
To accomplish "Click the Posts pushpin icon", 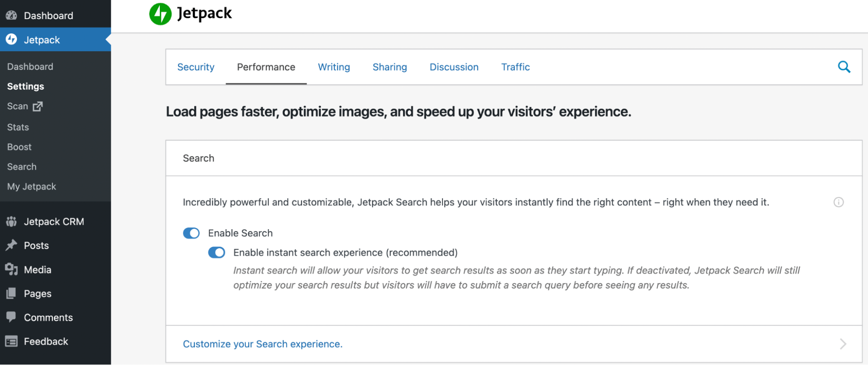I will point(11,246).
